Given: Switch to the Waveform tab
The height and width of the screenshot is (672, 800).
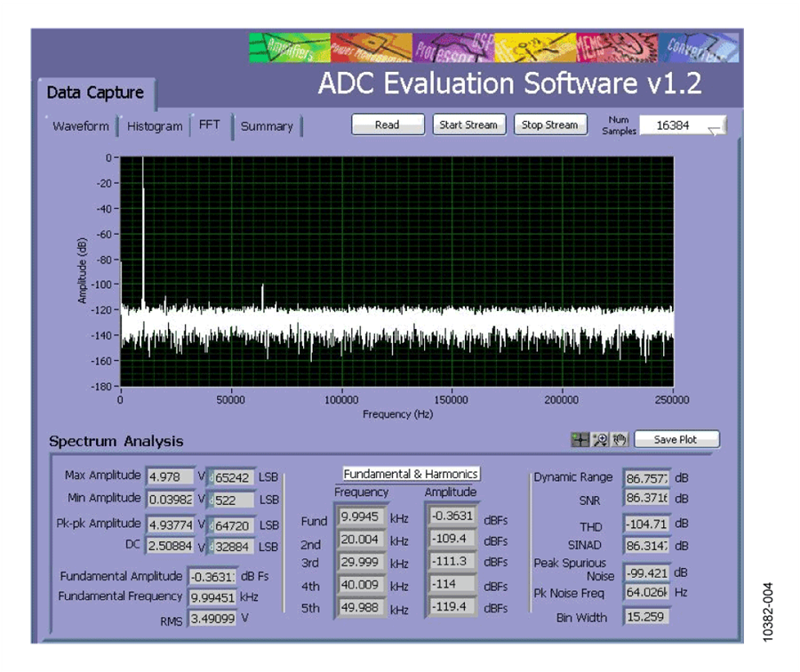Looking at the screenshot, I should tap(81, 126).
